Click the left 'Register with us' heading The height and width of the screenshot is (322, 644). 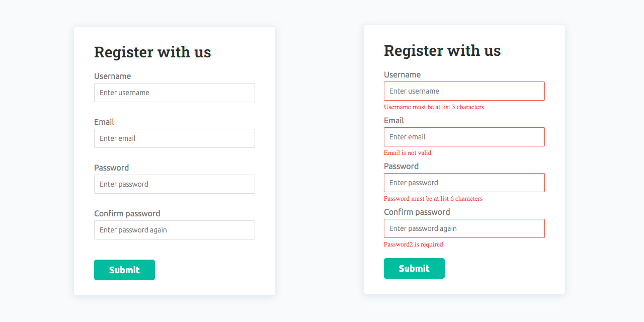click(x=152, y=52)
